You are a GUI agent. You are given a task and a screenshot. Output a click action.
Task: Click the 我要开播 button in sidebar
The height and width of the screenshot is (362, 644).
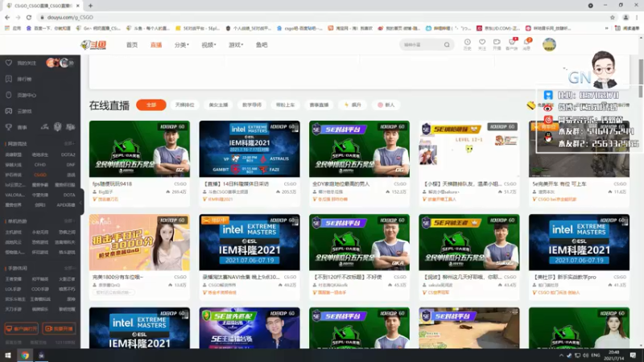tap(59, 329)
